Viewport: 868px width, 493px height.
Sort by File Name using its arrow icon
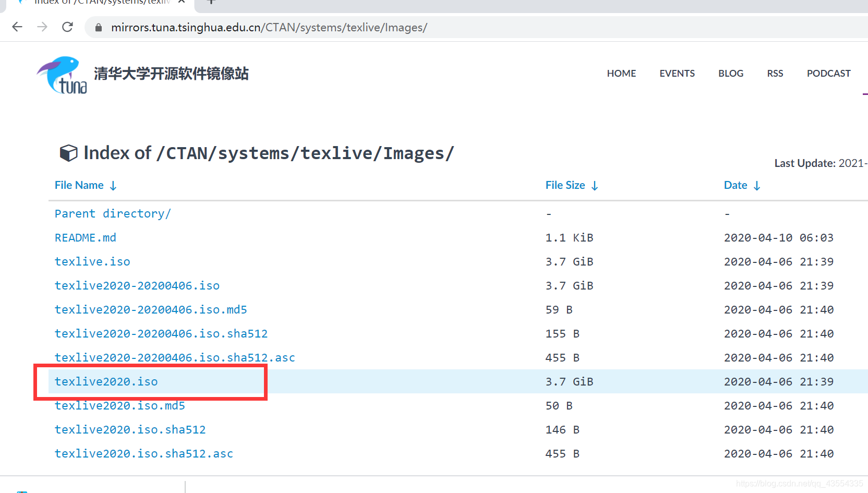tap(113, 186)
